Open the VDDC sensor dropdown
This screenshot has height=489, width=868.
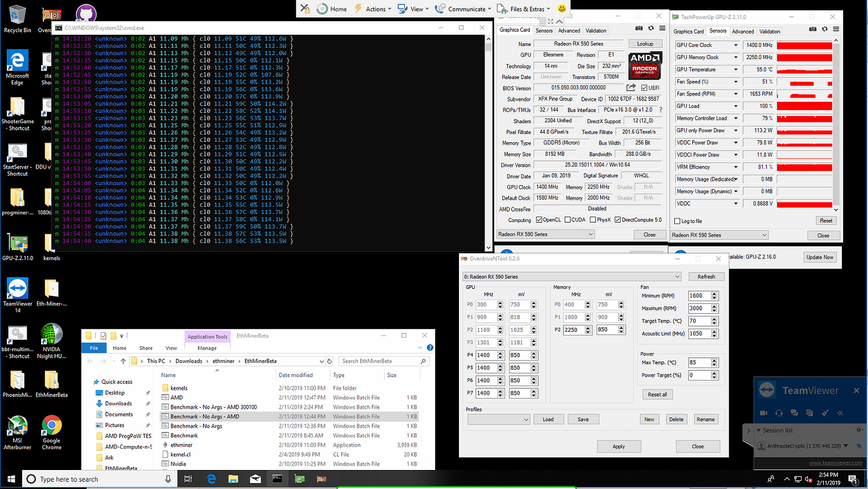tap(736, 204)
